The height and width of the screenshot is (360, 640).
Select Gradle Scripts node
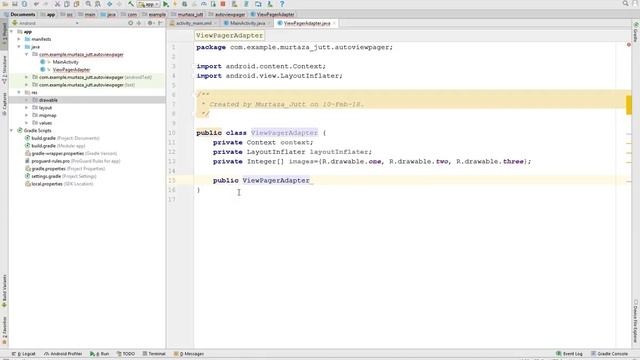click(37, 131)
